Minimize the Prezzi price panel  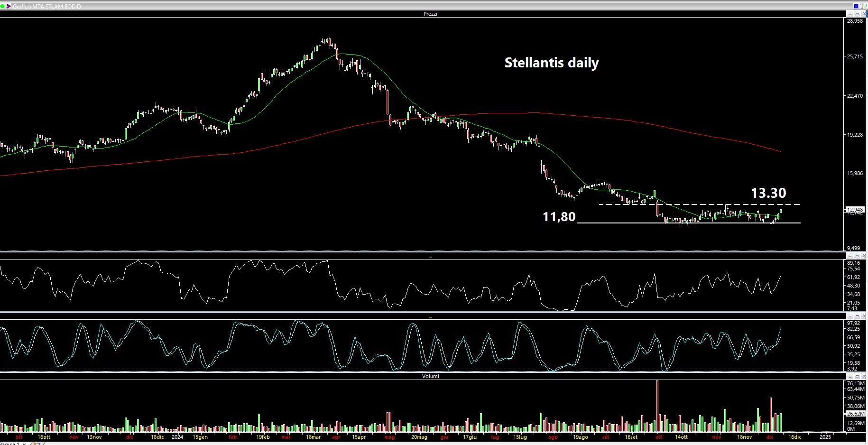(x=850, y=14)
